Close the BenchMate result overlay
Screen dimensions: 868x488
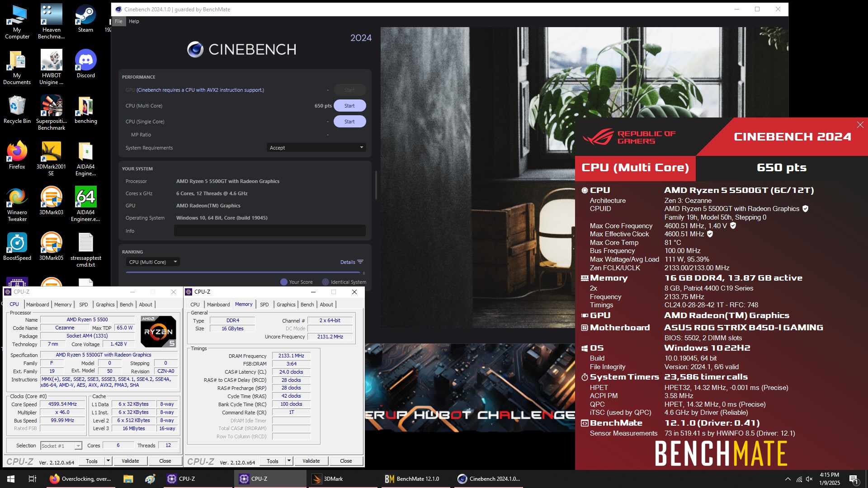pyautogui.click(x=860, y=125)
